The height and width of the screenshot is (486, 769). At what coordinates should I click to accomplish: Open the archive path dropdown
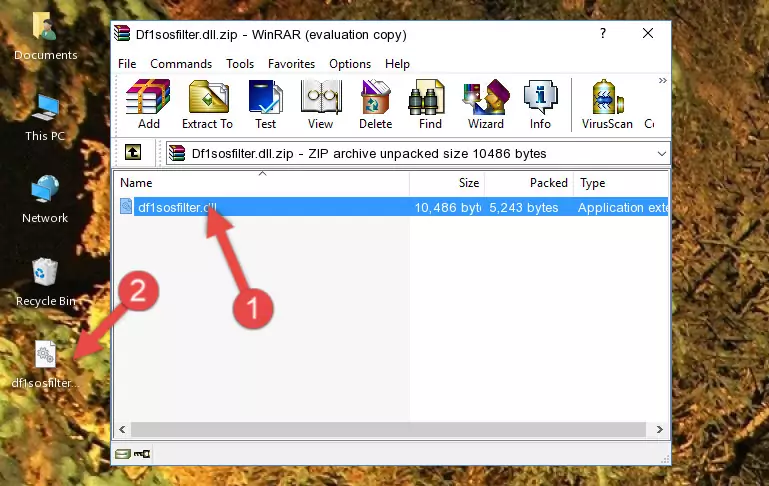662,153
